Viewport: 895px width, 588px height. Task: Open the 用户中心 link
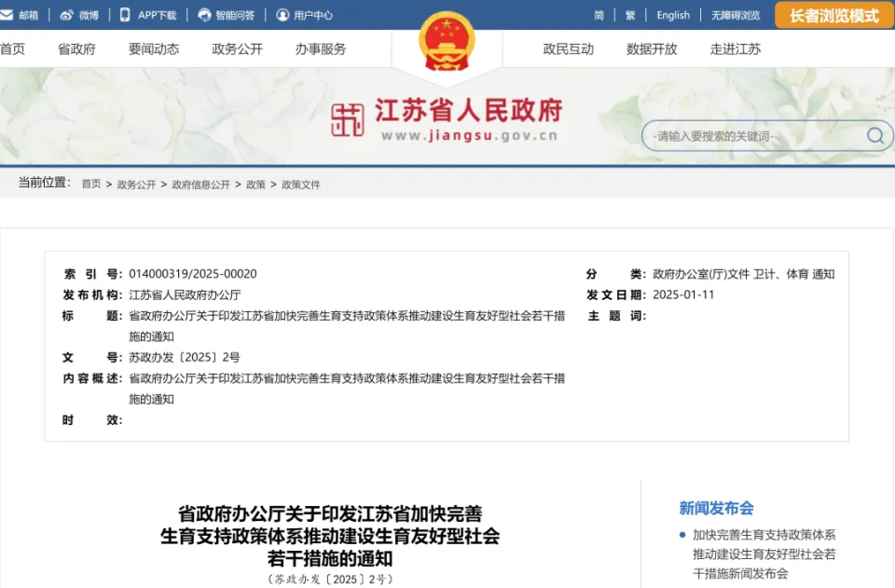313,16
